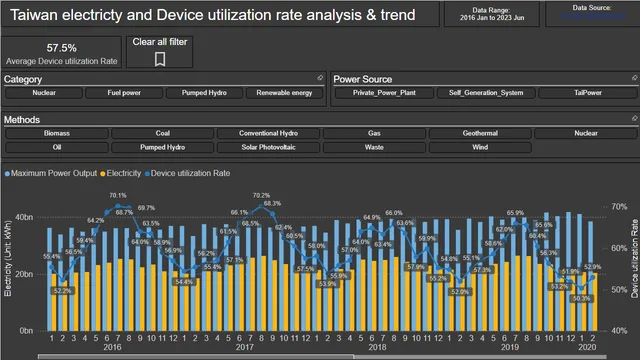Click the Category slicer header
The width and height of the screenshot is (640, 360).
coord(23,79)
